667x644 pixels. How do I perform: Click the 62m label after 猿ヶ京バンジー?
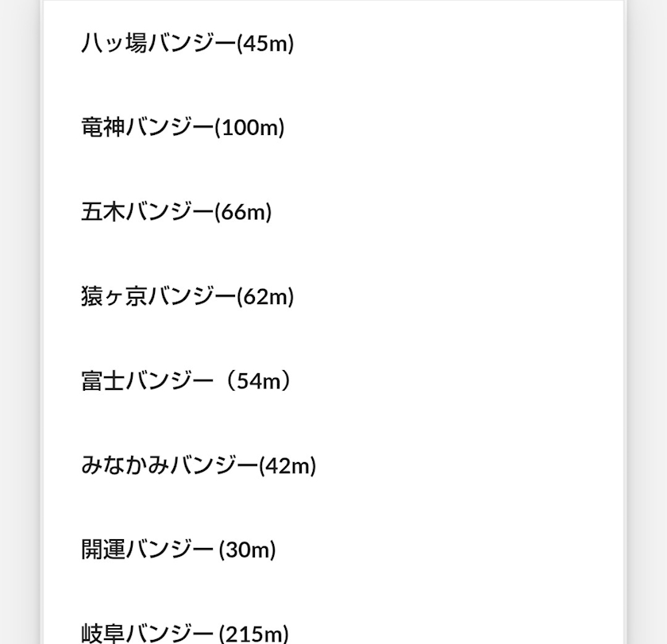pos(265,296)
